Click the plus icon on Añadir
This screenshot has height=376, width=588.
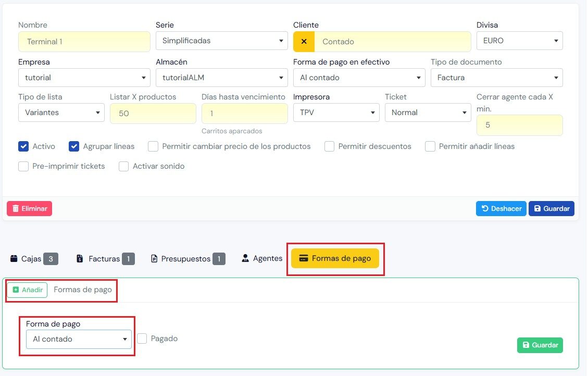pyautogui.click(x=16, y=290)
